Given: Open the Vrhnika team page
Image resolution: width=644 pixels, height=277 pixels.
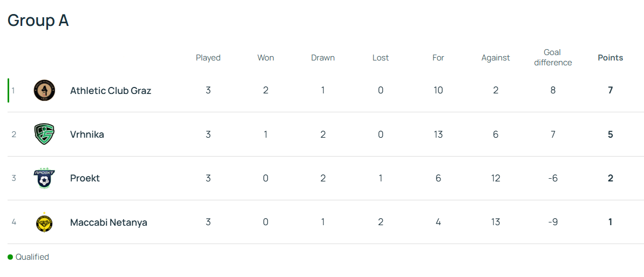Looking at the screenshot, I should click(x=87, y=134).
